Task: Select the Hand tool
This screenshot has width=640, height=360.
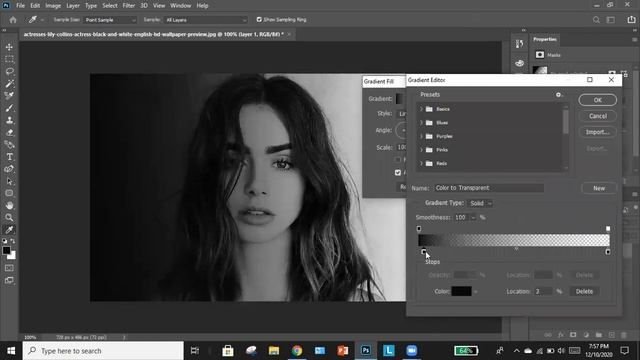Action: [9, 205]
